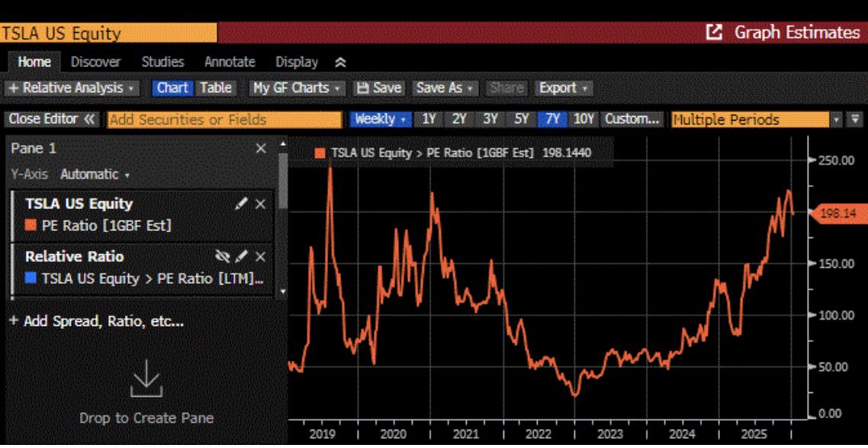Screen dimensions: 868x448
Task: Open My GF Charts dropdown
Action: [x=296, y=88]
